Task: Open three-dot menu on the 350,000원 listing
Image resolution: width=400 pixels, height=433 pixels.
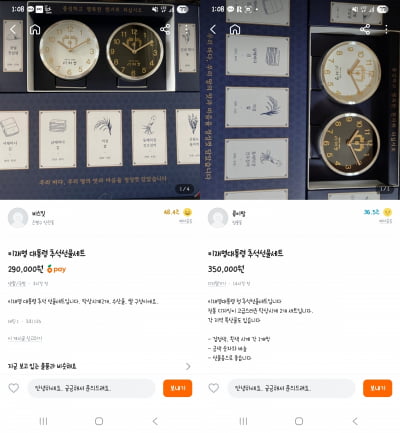Action: coord(386,29)
